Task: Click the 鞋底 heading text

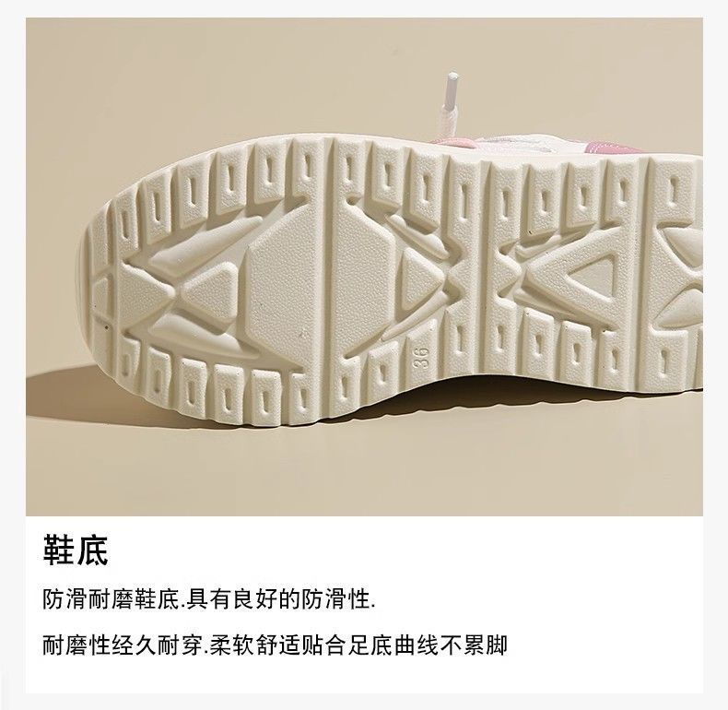Action: tap(76, 550)
